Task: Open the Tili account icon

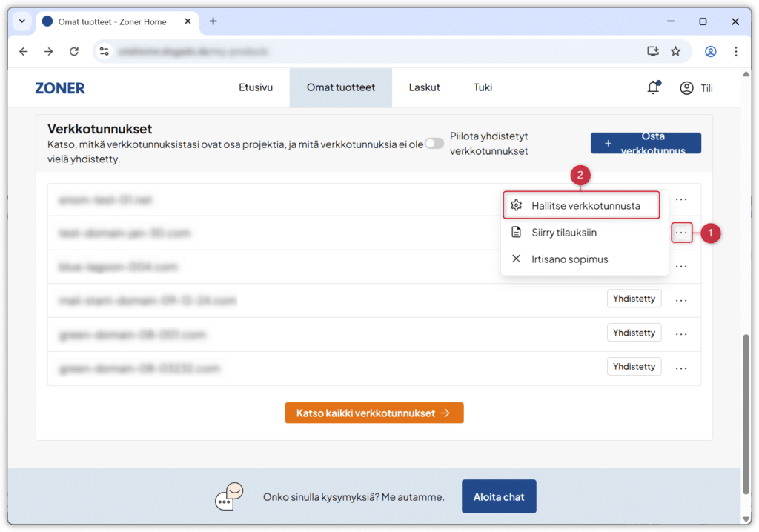Action: click(687, 88)
